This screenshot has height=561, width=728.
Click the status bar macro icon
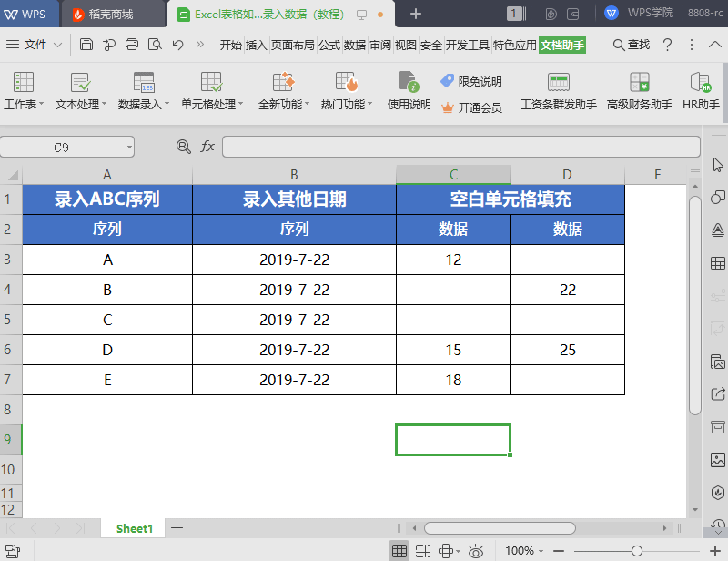[x=13, y=551]
